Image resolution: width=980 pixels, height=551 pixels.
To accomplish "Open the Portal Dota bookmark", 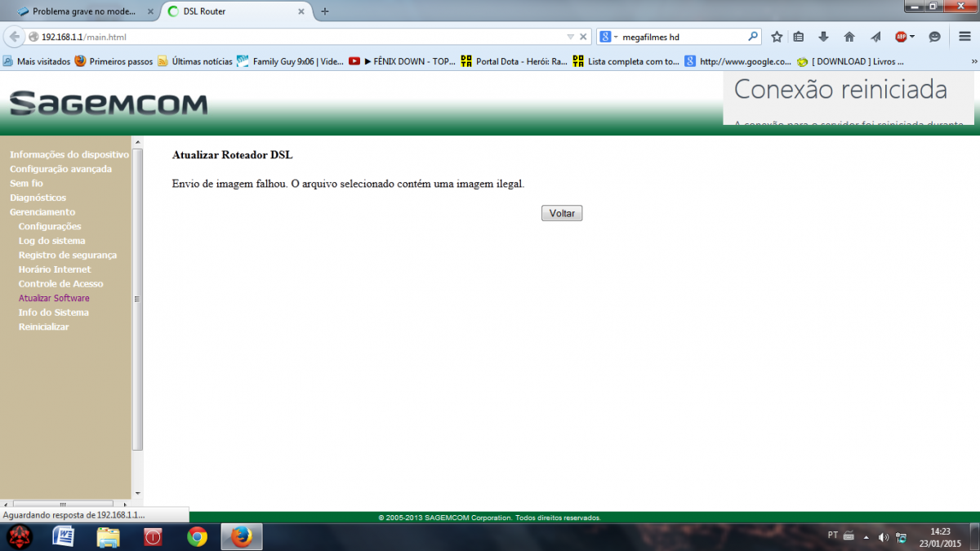I will tap(514, 61).
